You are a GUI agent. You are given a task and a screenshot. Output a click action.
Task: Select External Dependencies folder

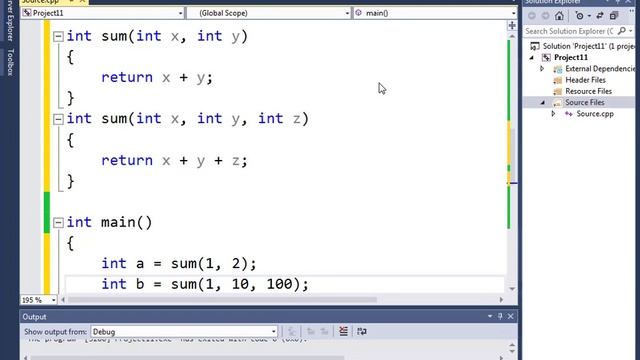click(x=600, y=69)
